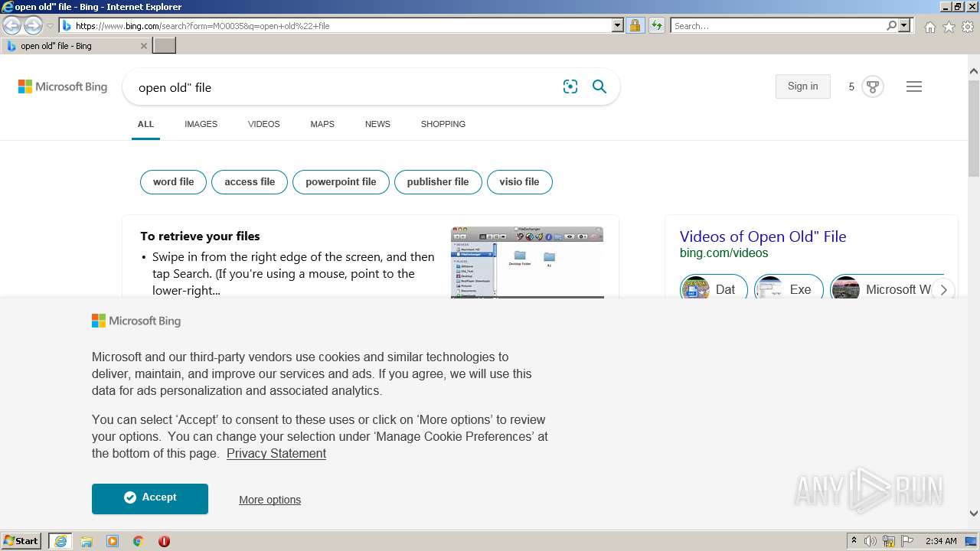Image resolution: width=980 pixels, height=551 pixels.
Task: Click the Microsoft Bing logo
Action: click(x=63, y=86)
